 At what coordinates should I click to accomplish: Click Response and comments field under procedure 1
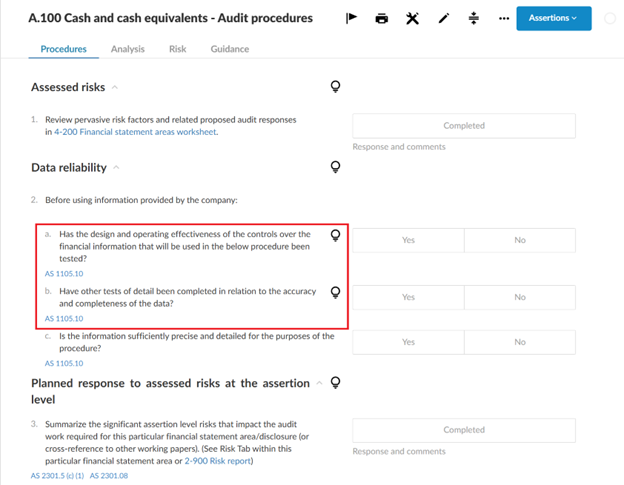click(399, 147)
